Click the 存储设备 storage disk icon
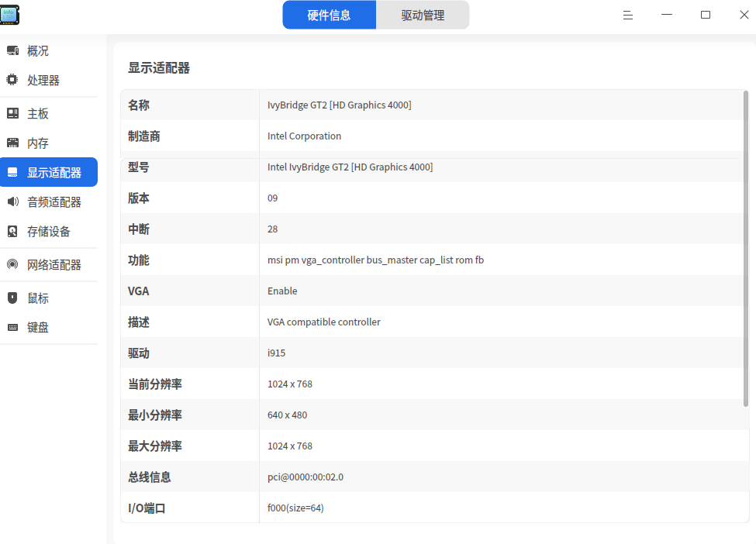Viewport: 756px width, 544px height. (x=12, y=231)
